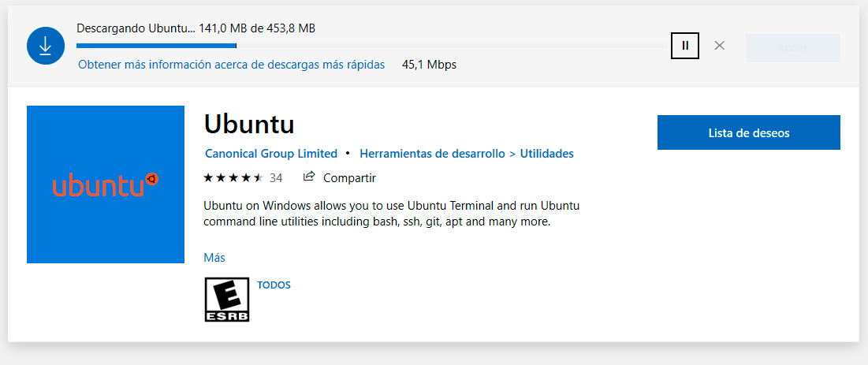
Task: Click the 34 reviews count
Action: coord(276,178)
